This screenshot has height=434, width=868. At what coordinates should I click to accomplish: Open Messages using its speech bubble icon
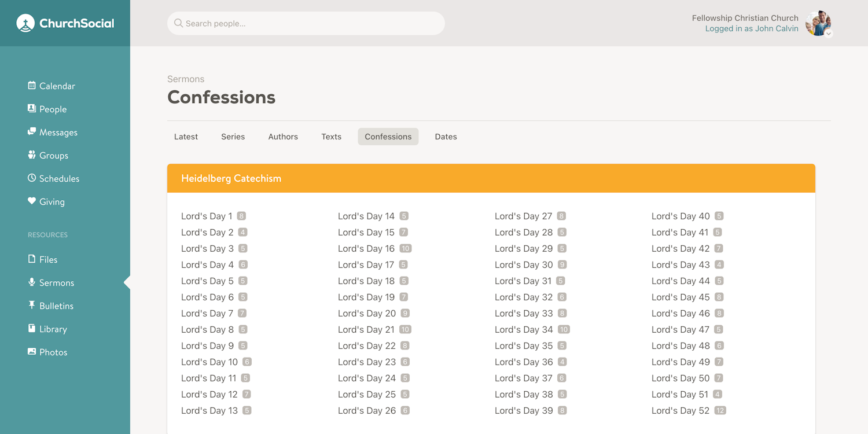31,132
